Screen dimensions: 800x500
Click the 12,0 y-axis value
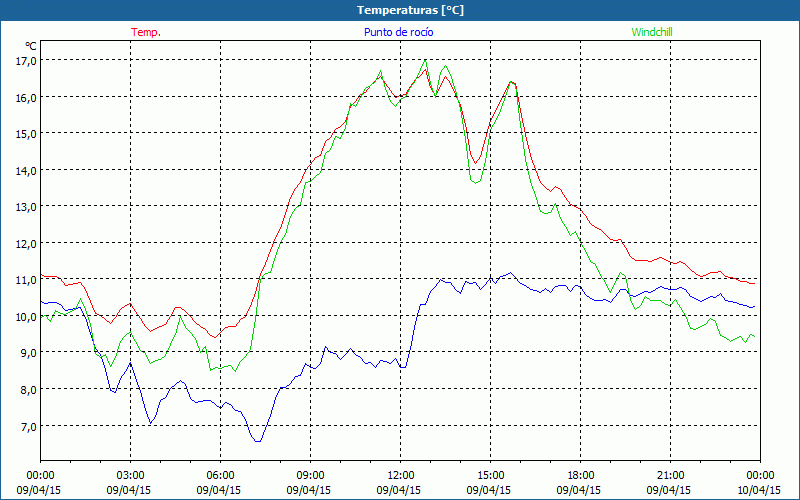click(26, 244)
